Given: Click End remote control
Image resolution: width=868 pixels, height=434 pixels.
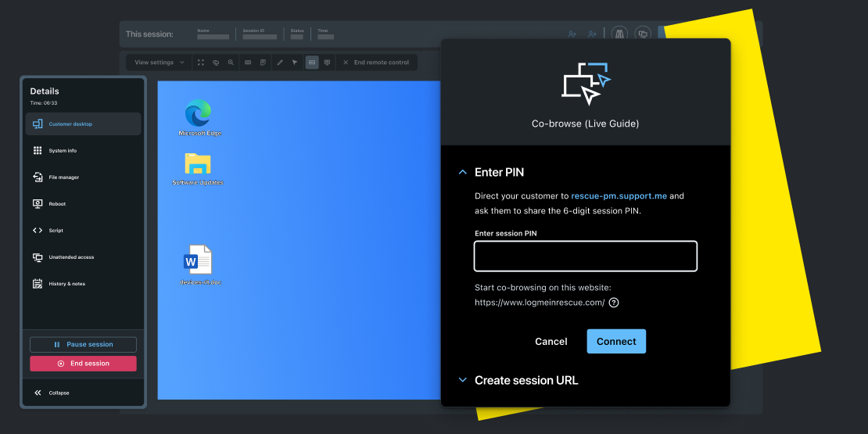Looking at the screenshot, I should [x=376, y=63].
